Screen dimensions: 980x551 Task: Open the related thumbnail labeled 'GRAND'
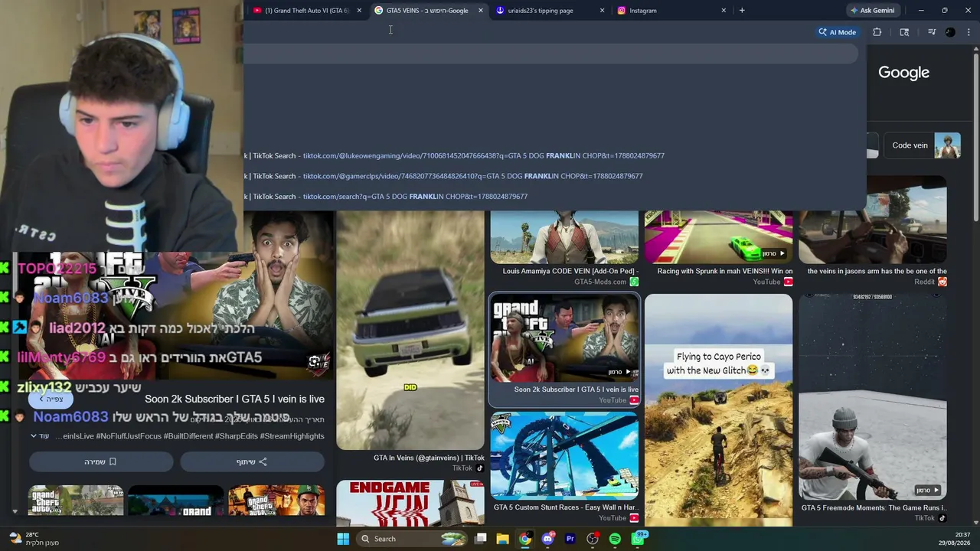click(x=176, y=500)
